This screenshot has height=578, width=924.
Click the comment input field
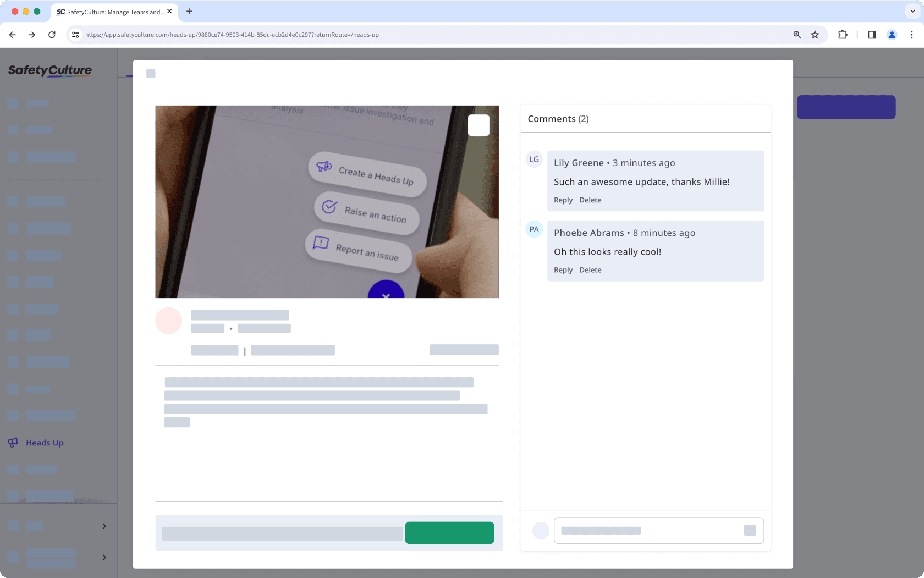click(x=649, y=531)
